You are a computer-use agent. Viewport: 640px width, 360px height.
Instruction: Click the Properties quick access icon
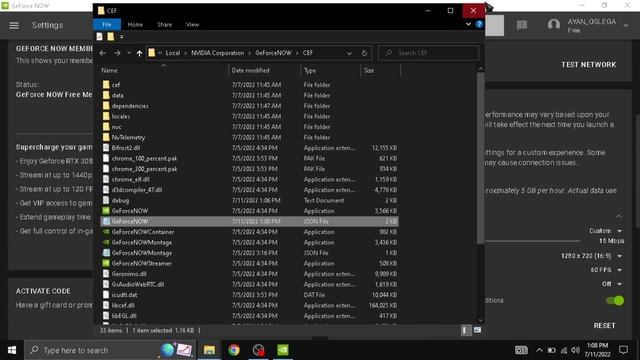point(100,37)
